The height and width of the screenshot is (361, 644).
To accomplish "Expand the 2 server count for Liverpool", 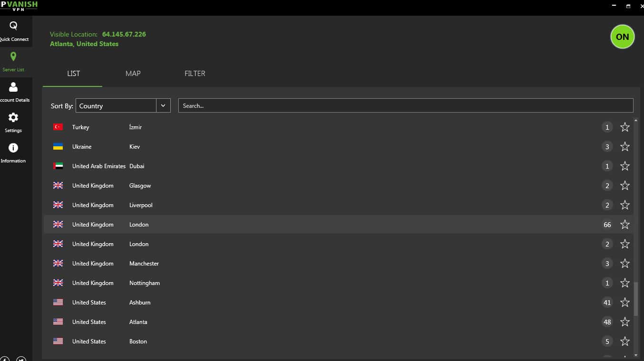I will point(607,205).
